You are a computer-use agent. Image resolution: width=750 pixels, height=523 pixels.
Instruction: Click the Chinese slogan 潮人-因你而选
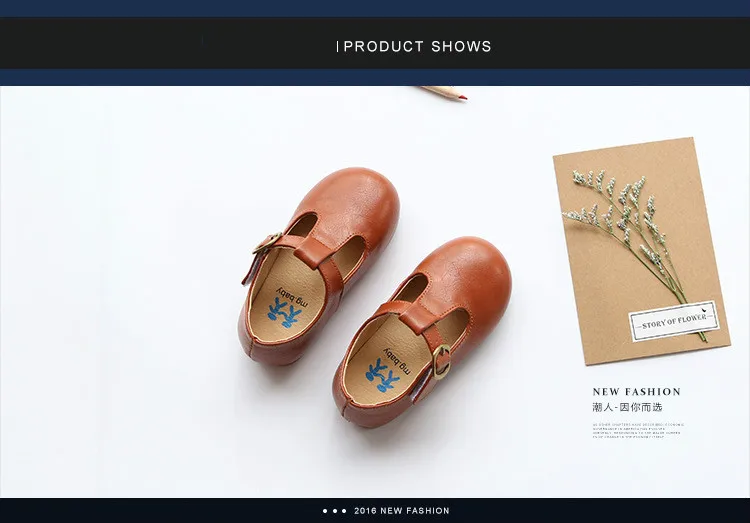[627, 408]
